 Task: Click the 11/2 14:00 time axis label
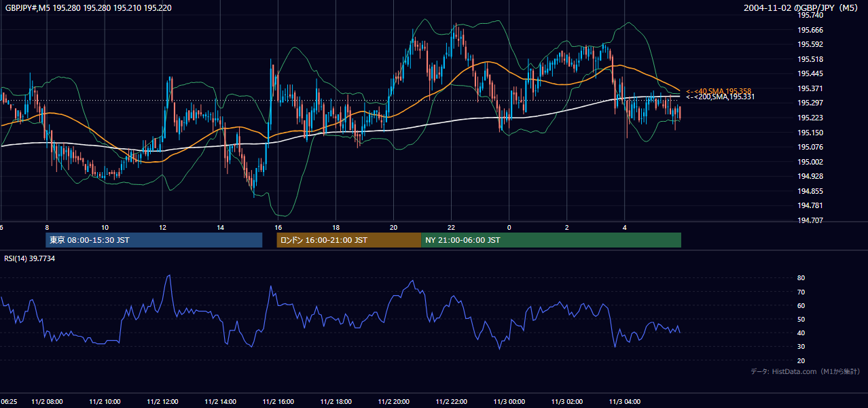[220, 402]
